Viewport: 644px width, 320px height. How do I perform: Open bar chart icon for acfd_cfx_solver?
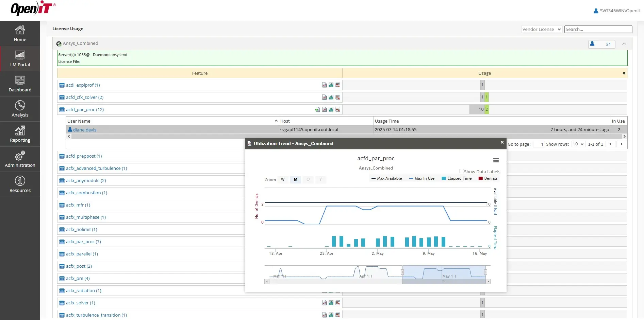[x=331, y=97]
